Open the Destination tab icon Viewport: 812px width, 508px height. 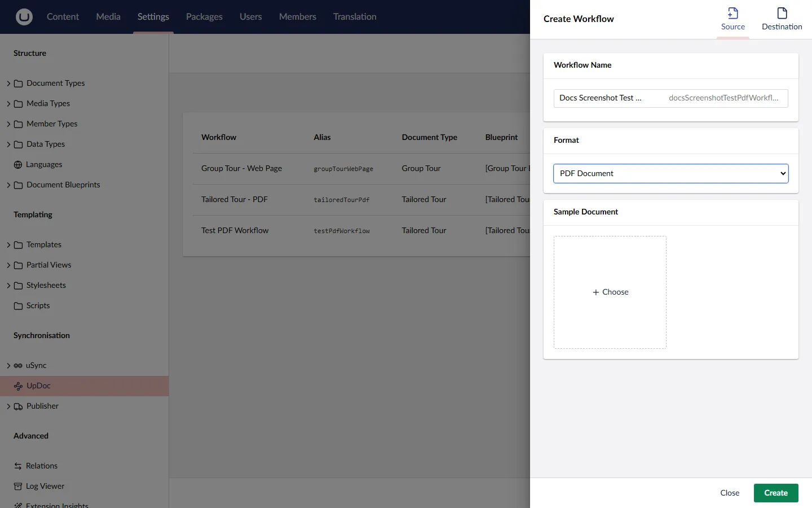[x=782, y=13]
